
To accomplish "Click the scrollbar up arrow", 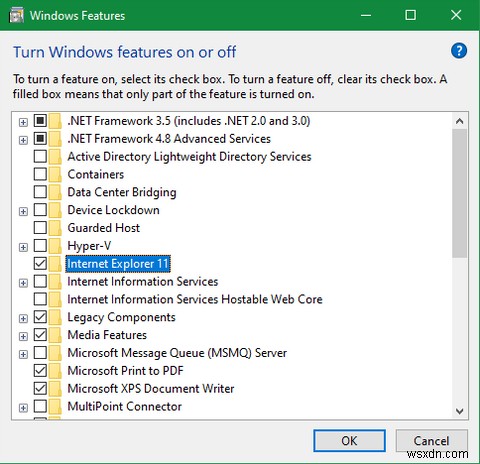I will pos(460,121).
